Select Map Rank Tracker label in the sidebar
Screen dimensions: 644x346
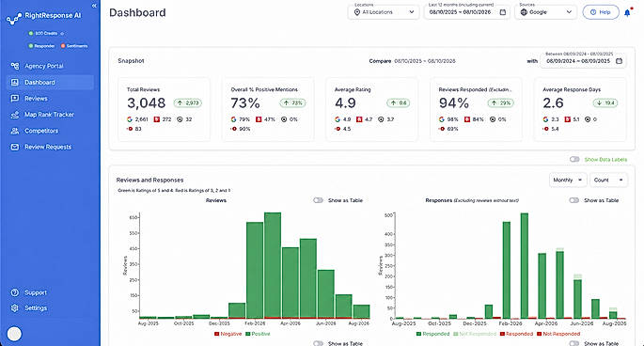(x=49, y=115)
